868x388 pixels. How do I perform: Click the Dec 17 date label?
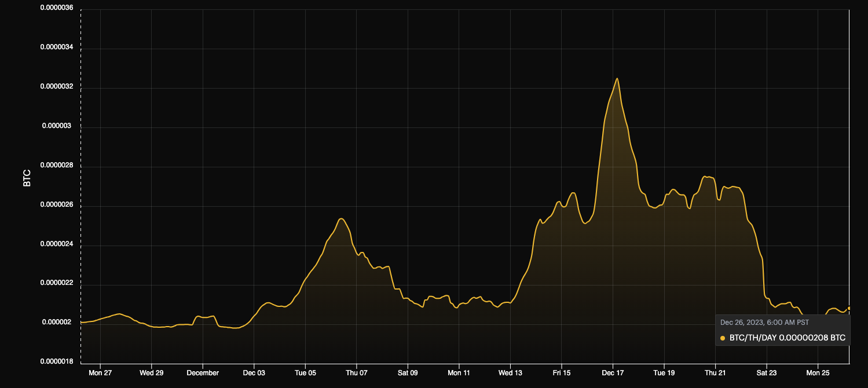point(613,373)
